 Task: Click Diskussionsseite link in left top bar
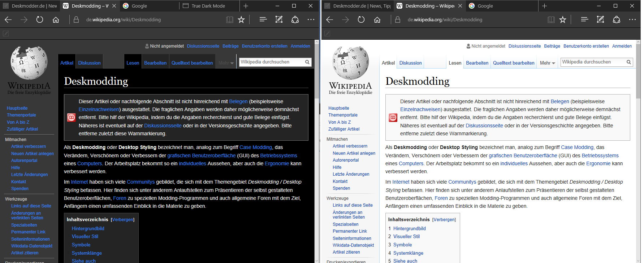[203, 46]
